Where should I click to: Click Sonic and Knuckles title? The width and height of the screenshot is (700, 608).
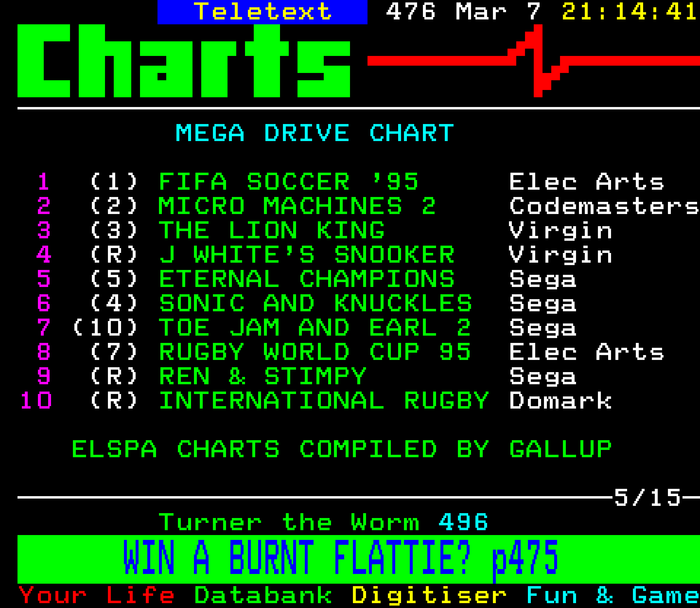pos(315,303)
